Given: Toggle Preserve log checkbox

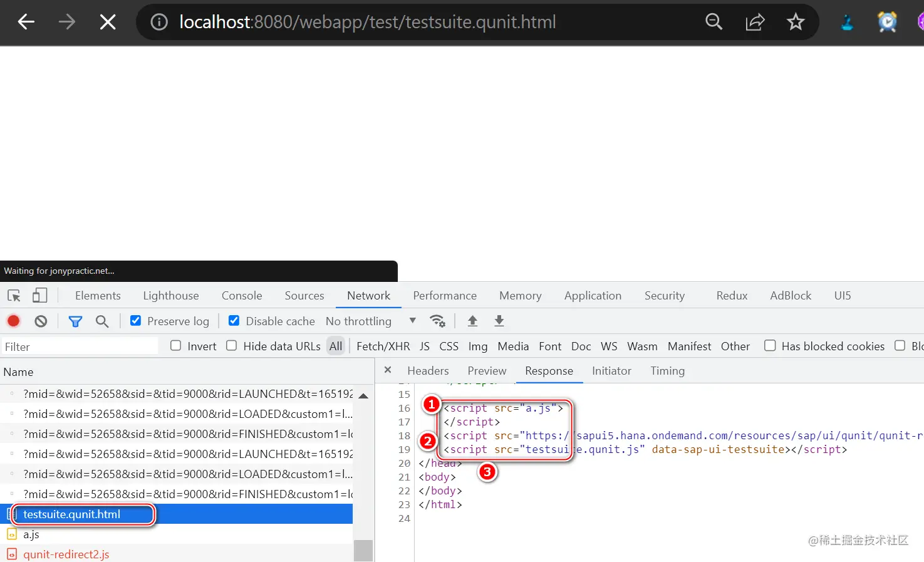Looking at the screenshot, I should [135, 320].
